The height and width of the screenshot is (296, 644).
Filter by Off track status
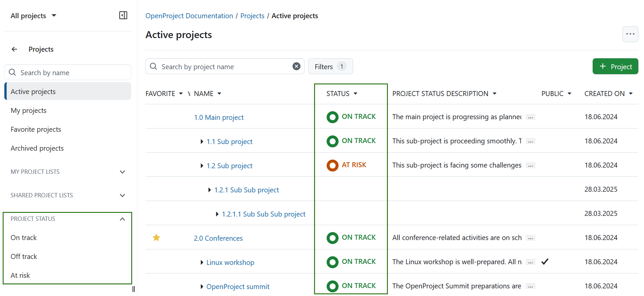[24, 257]
